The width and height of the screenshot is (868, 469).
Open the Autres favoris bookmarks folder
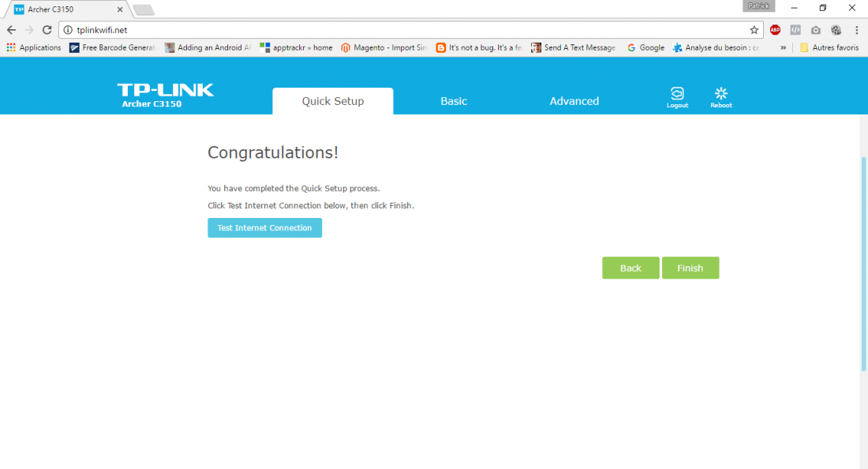(829, 47)
